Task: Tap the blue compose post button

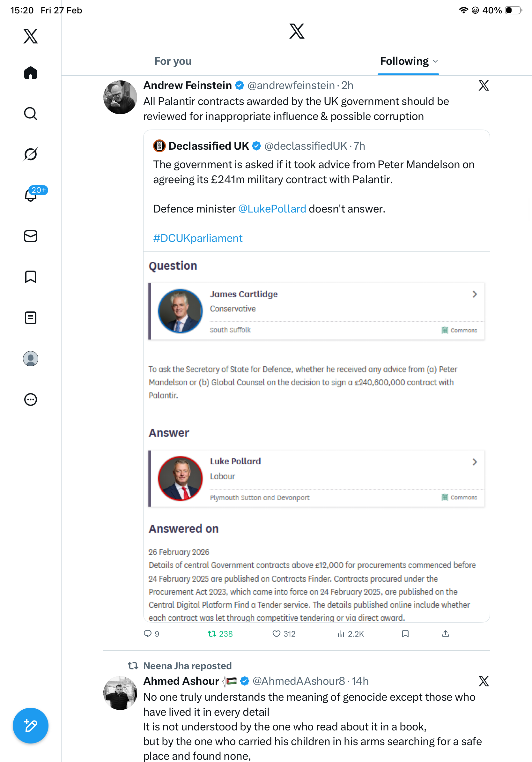Action: pos(31,726)
